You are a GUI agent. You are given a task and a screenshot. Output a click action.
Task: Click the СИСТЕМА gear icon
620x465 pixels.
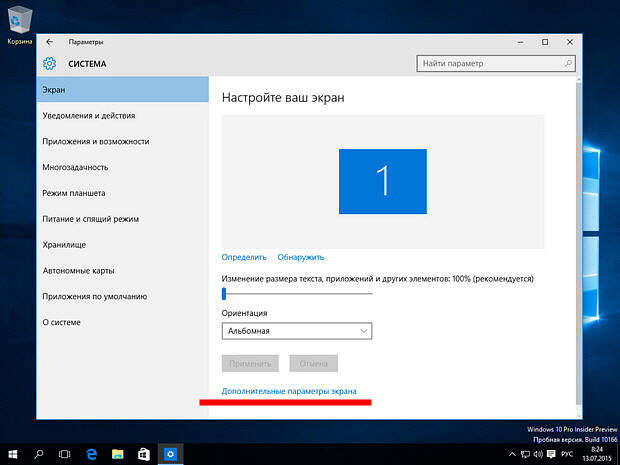(x=50, y=64)
